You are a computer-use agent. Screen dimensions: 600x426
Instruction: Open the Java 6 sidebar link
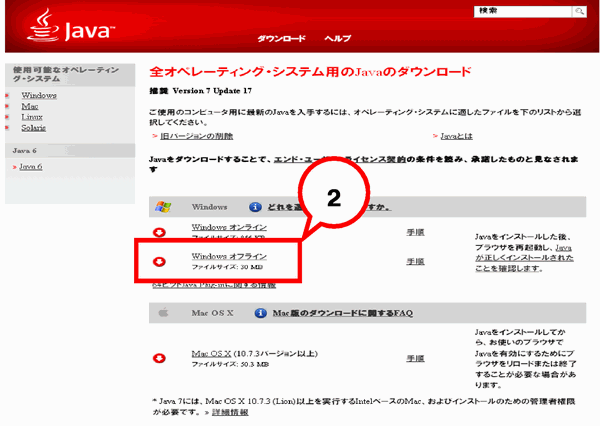click(x=31, y=166)
